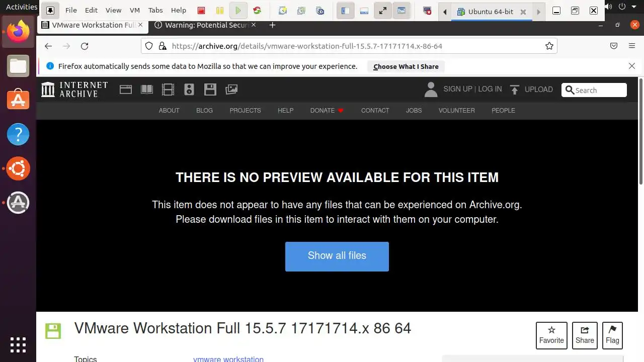
Task: Click the revert to snapshot icon
Action: click(301, 11)
